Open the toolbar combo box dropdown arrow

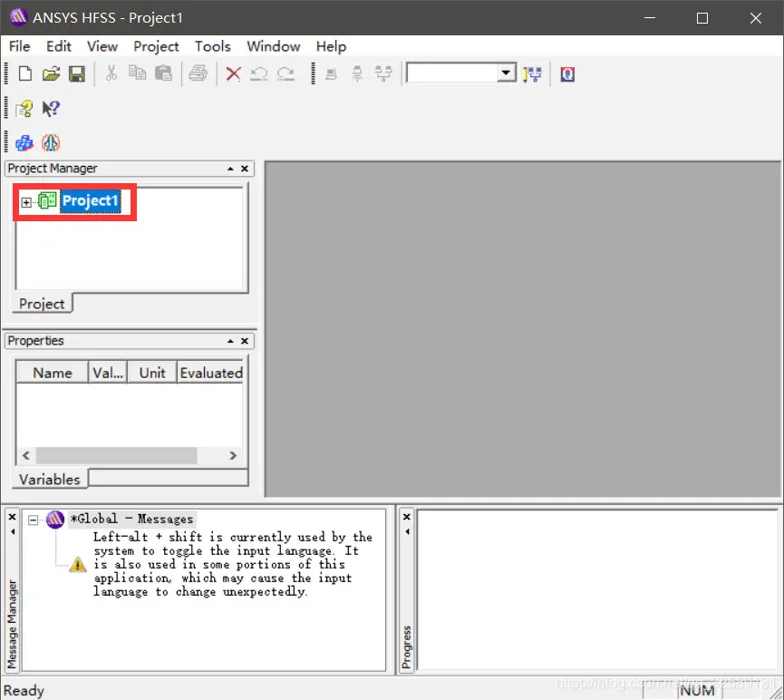click(x=506, y=73)
